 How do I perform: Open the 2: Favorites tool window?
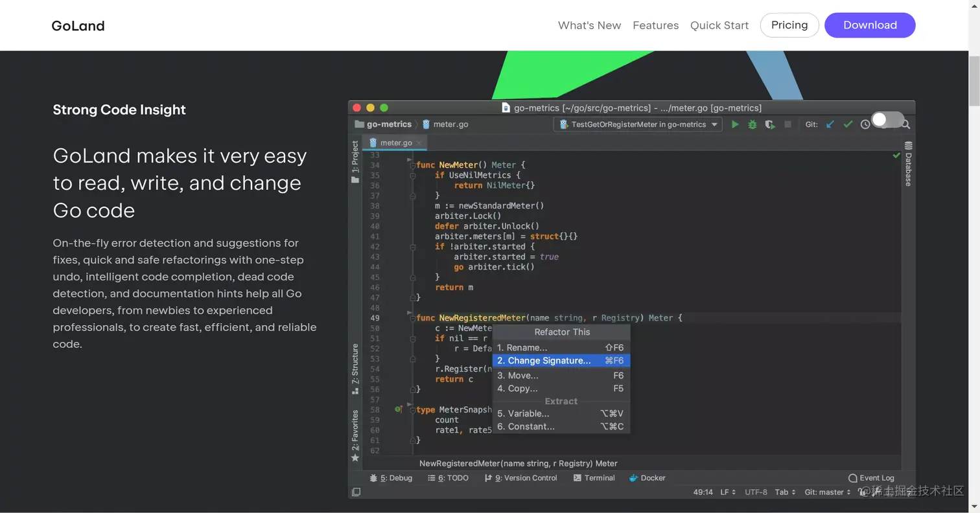point(355,436)
